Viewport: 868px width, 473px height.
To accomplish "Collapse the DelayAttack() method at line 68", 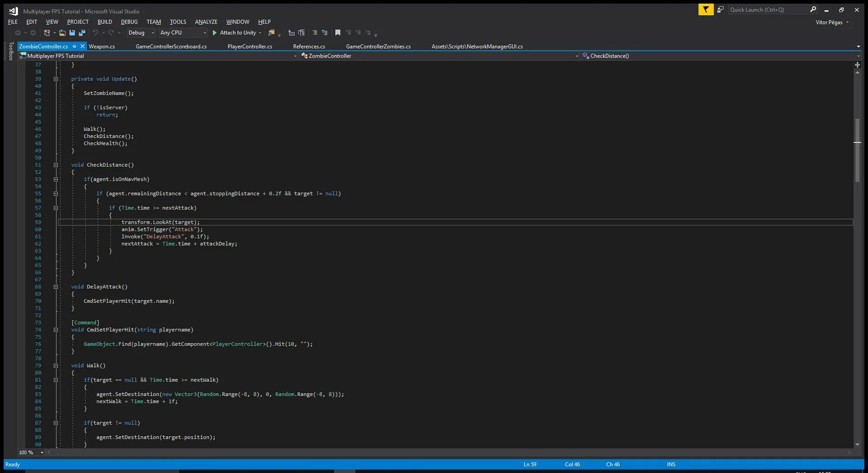I will tap(56, 287).
